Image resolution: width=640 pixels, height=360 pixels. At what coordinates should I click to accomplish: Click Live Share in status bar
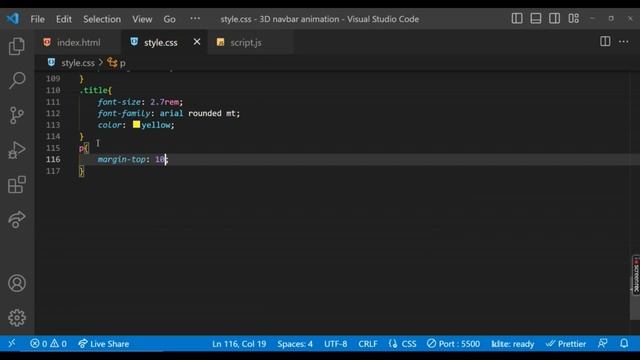click(104, 344)
